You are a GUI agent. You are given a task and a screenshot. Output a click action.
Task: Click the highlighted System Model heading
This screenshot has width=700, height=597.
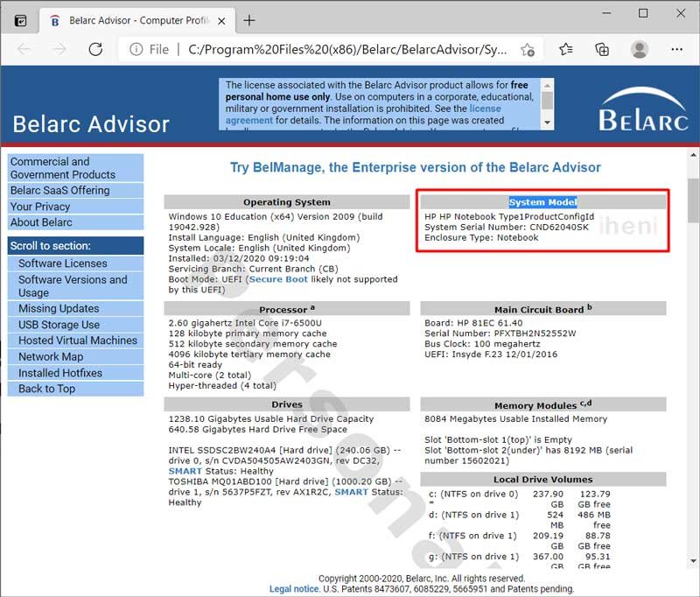coord(542,202)
